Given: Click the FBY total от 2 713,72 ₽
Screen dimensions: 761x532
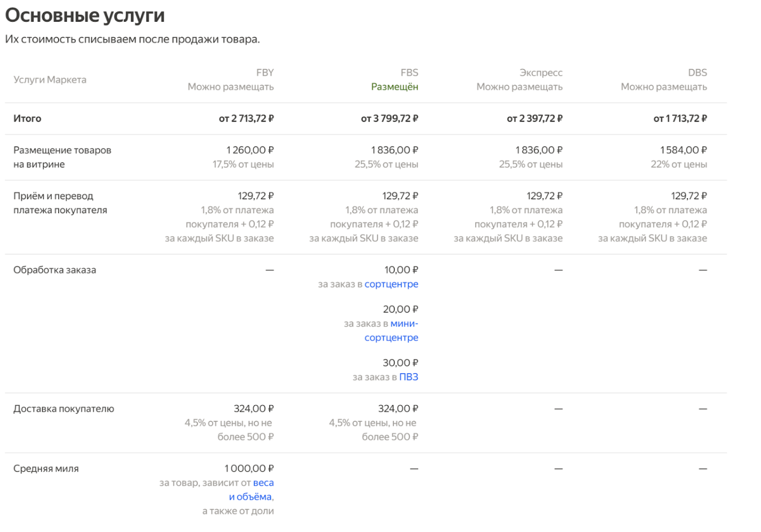Looking at the screenshot, I should click(246, 118).
